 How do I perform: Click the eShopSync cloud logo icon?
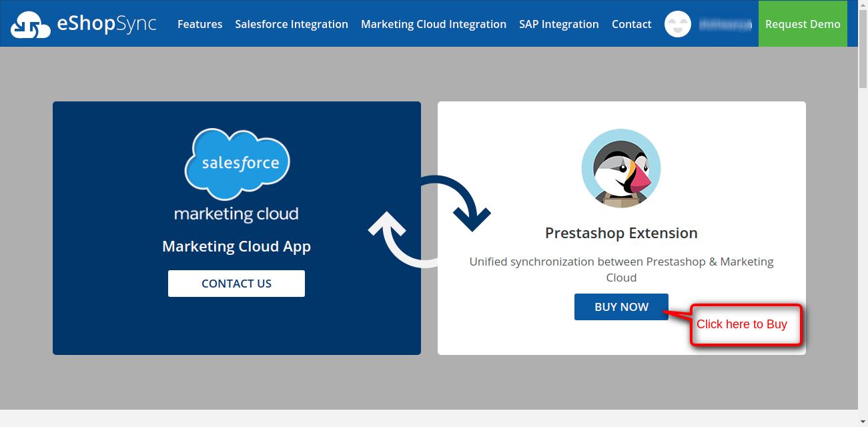pos(31,25)
